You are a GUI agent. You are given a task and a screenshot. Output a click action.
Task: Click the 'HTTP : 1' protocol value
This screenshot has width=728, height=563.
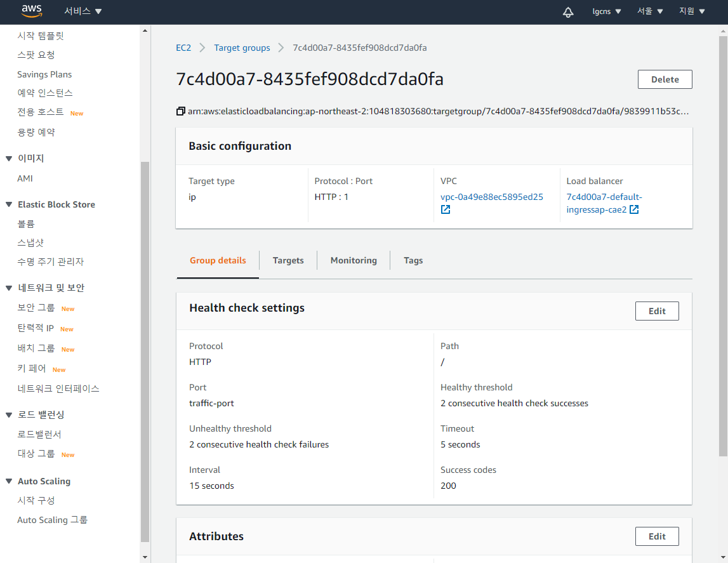(331, 197)
